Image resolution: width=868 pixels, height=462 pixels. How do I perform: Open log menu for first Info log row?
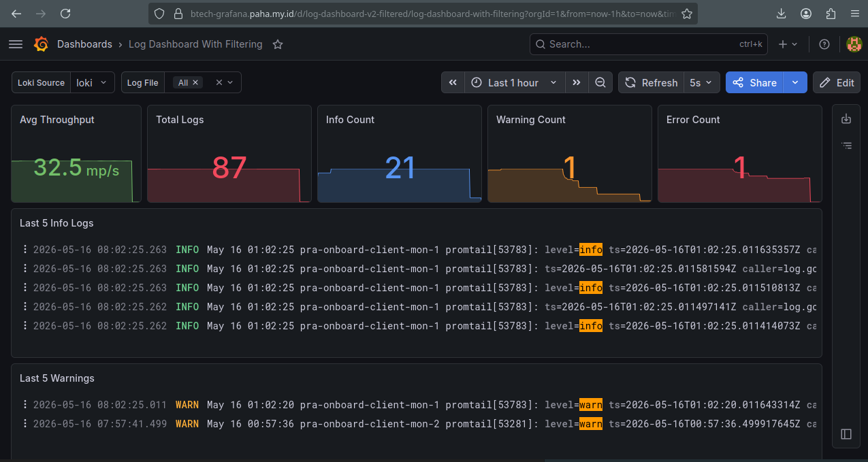(25, 250)
